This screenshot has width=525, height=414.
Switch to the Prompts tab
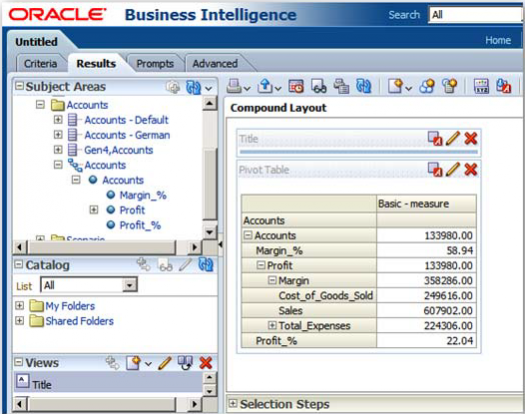pos(155,64)
